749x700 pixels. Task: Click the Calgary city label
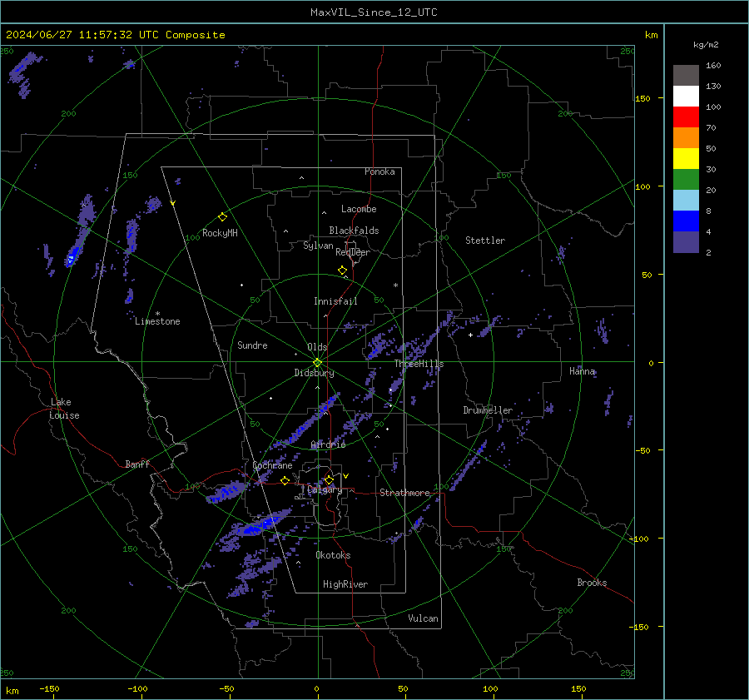[325, 489]
